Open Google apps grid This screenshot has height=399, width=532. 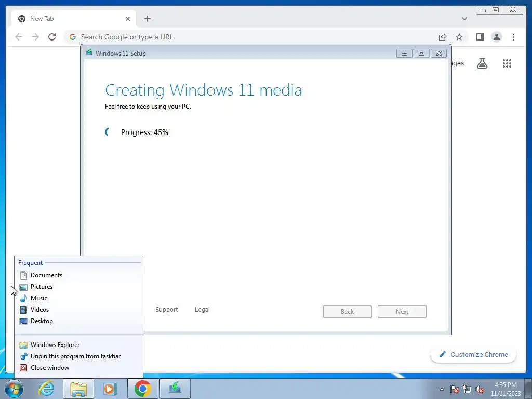507,63
